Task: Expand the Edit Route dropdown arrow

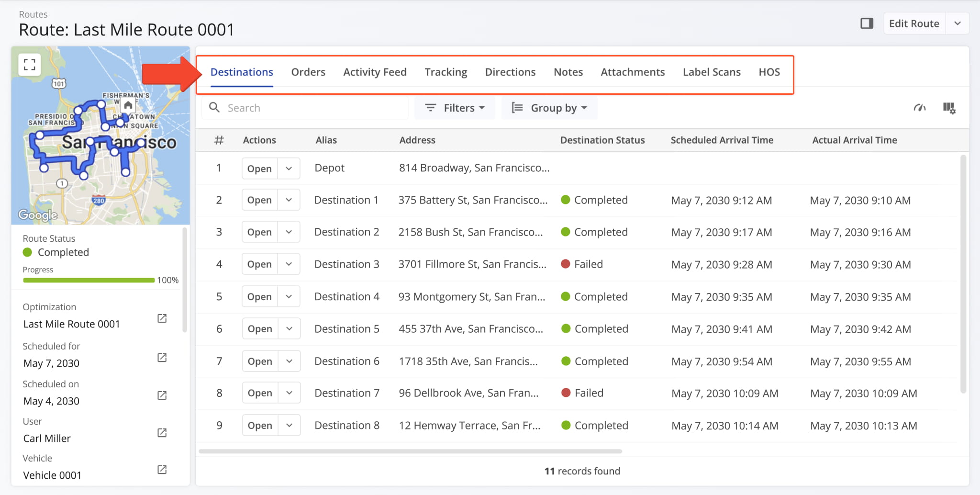Action: coord(958,23)
